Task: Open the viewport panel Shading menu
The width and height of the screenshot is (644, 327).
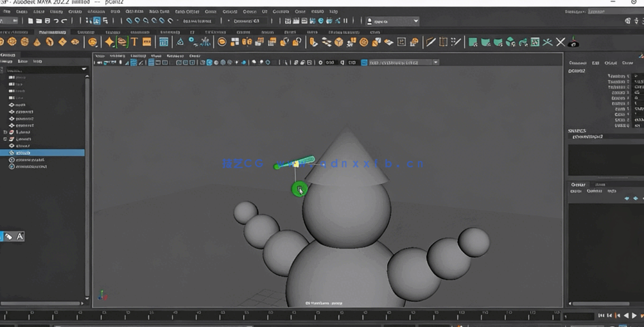Action: [117, 56]
